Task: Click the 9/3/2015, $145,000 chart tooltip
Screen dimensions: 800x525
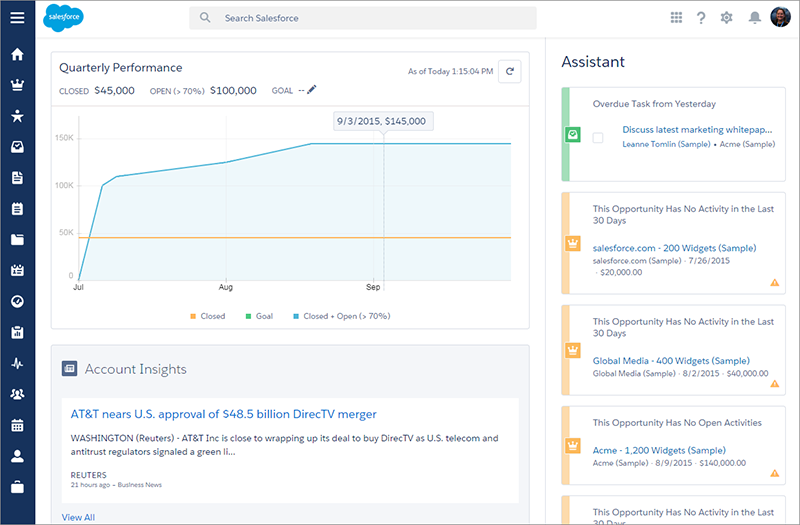Action: click(383, 121)
